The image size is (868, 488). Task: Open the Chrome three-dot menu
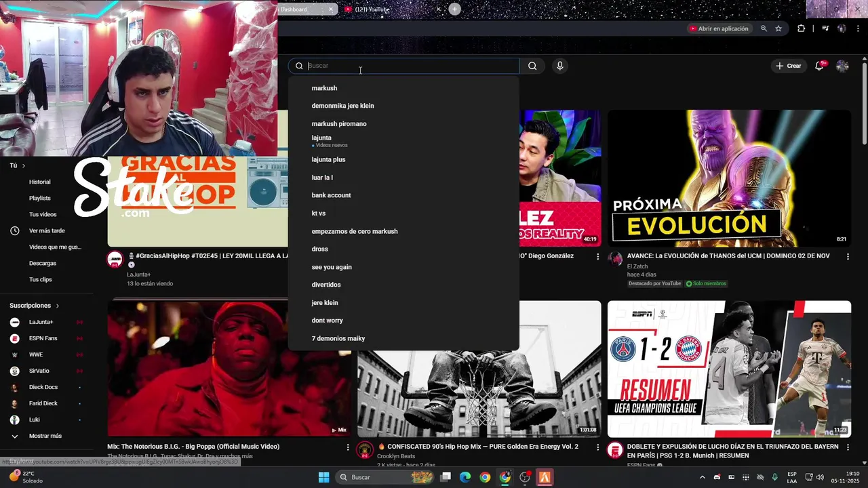tap(858, 28)
